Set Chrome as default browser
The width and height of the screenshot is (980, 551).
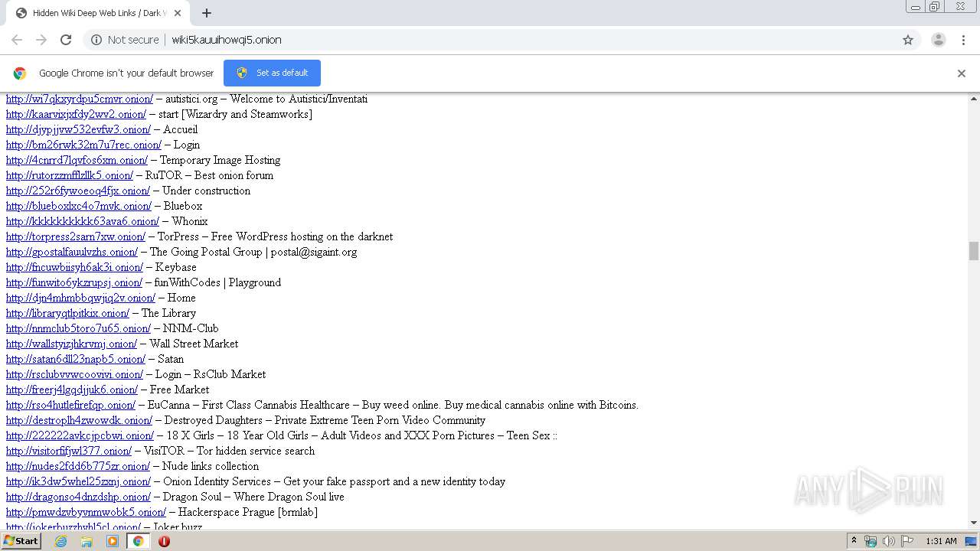[x=272, y=73]
